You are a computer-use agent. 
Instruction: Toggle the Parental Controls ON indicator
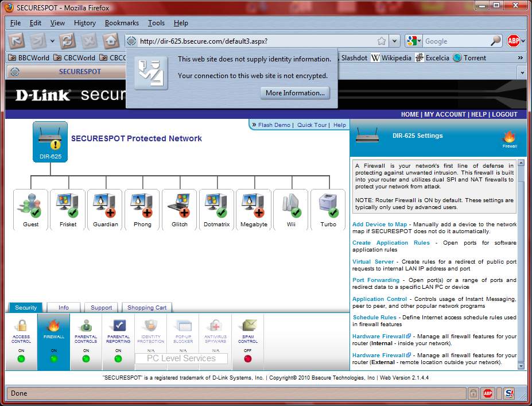[86, 358]
